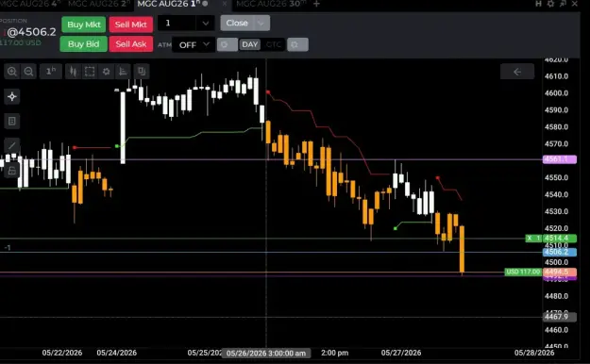The width and height of the screenshot is (590, 364).
Task: Click the overlapping squares toolbar icon
Action: point(142,72)
